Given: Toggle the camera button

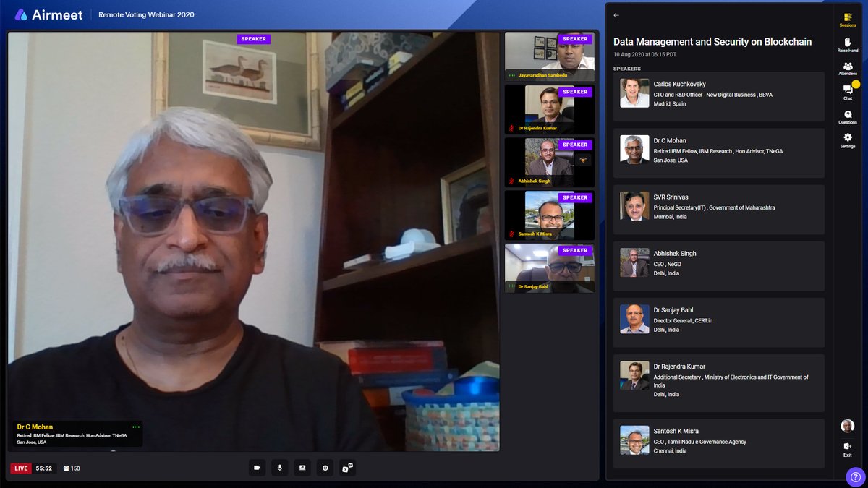Looking at the screenshot, I should click(x=257, y=468).
